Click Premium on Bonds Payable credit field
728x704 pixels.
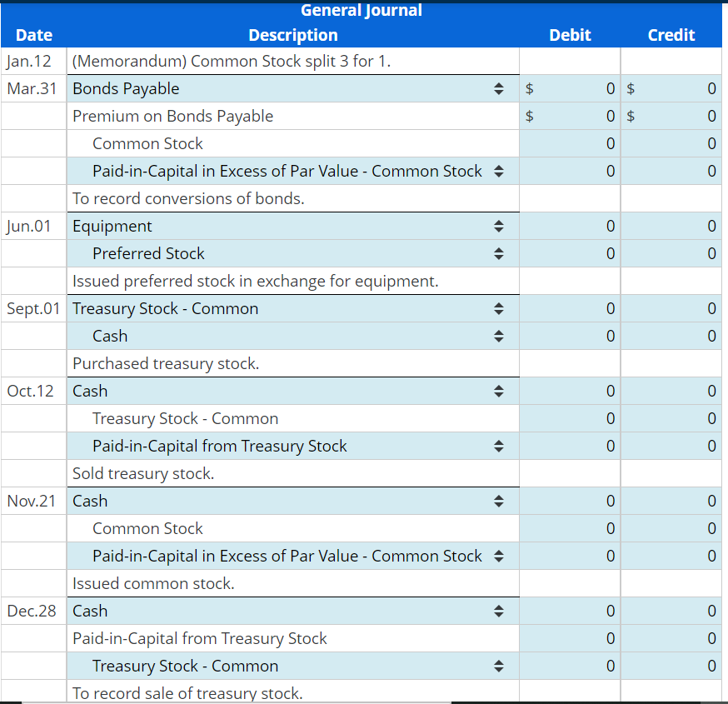[671, 116]
